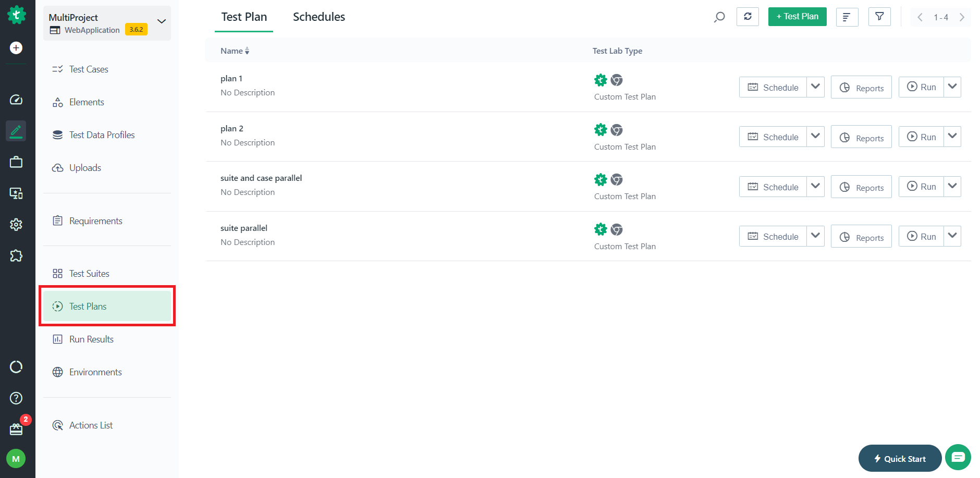Click Chrome icon in plan 2 row
The height and width of the screenshot is (478, 980).
[x=617, y=130]
